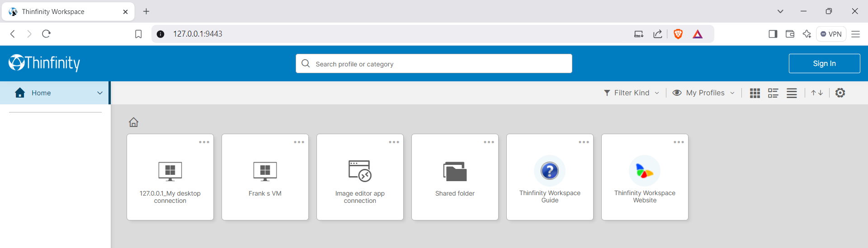Open the tab search dropdown arrow
868x248 pixels.
(x=780, y=11)
